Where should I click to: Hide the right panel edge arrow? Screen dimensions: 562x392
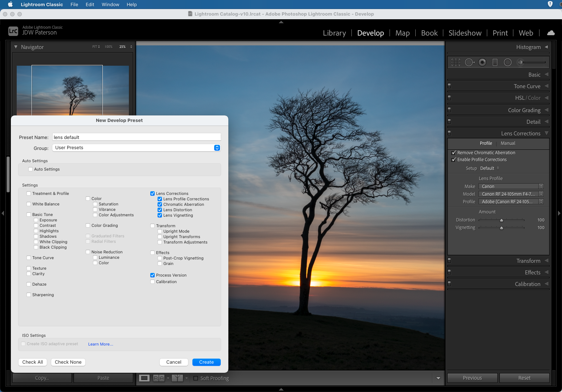point(559,213)
